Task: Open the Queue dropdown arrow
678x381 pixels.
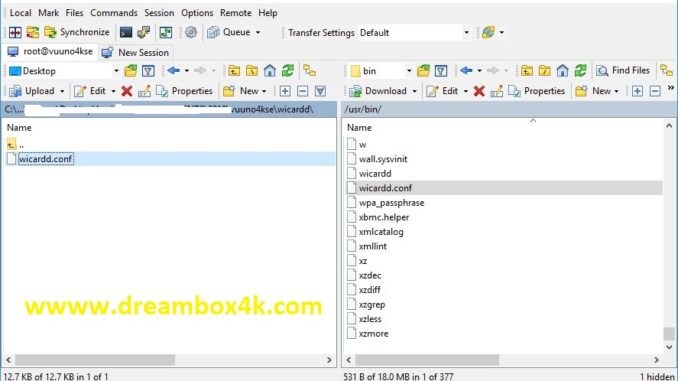Action: [x=258, y=32]
